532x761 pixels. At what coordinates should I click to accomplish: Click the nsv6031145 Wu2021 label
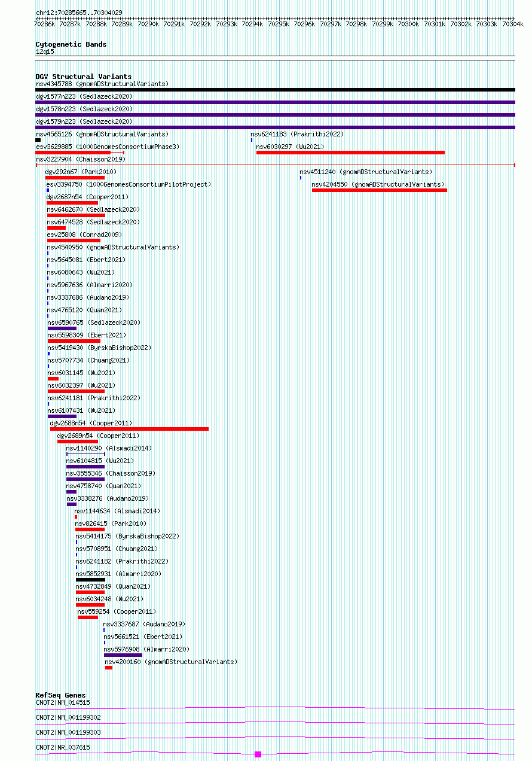click(x=82, y=373)
